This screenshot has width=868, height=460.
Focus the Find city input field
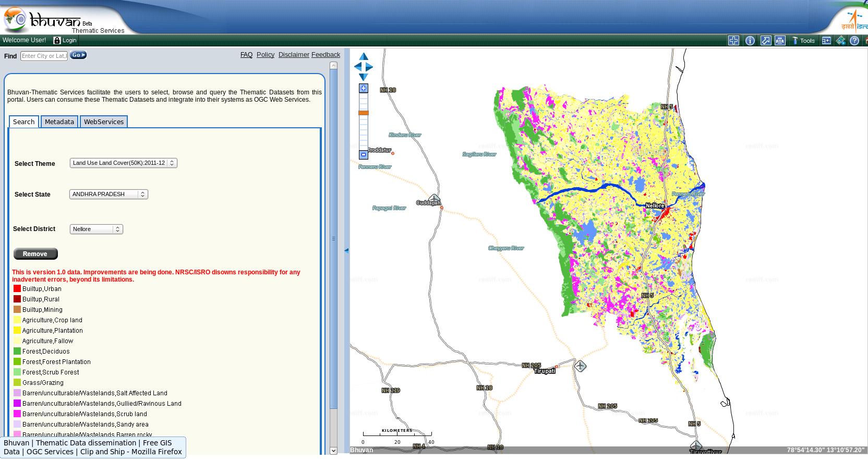click(44, 56)
